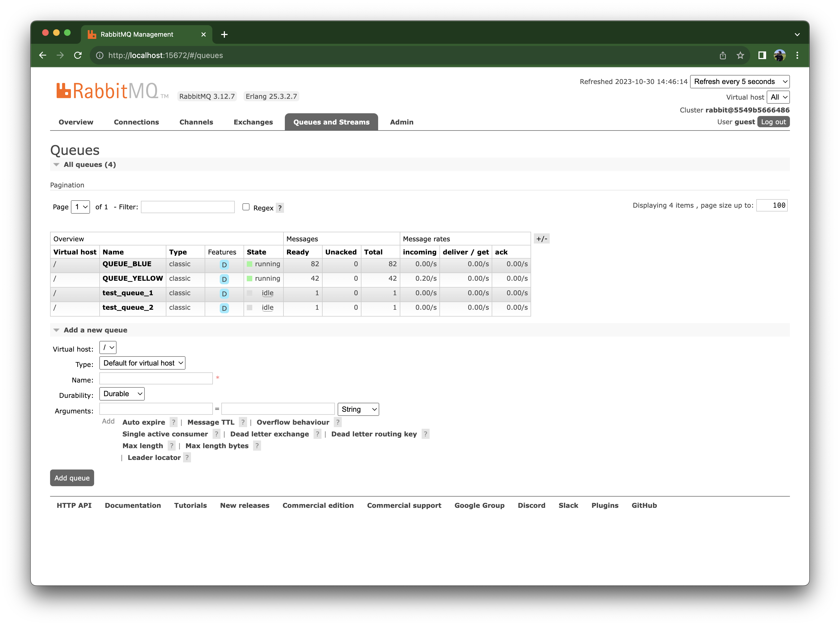
Task: Switch to the Exchanges tab
Action: click(x=253, y=122)
